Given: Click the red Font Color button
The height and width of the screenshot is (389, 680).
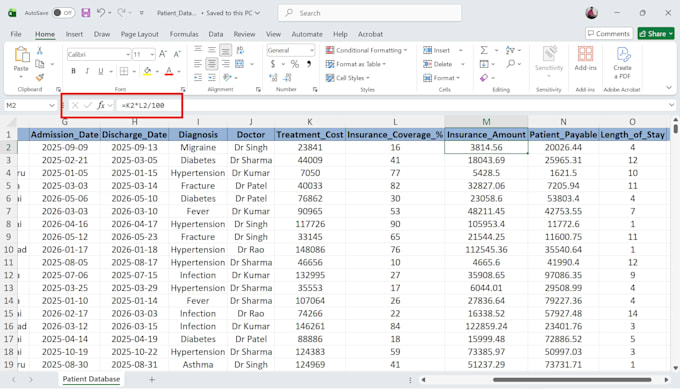Looking at the screenshot, I should 169,71.
